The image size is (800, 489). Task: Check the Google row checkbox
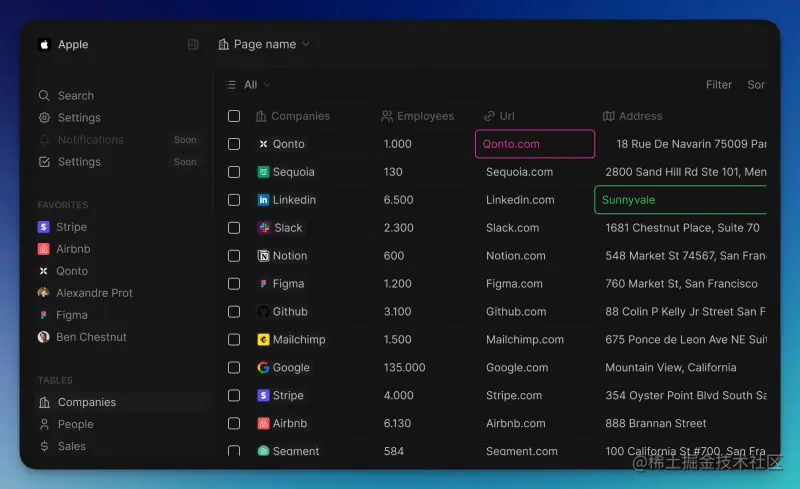[234, 368]
